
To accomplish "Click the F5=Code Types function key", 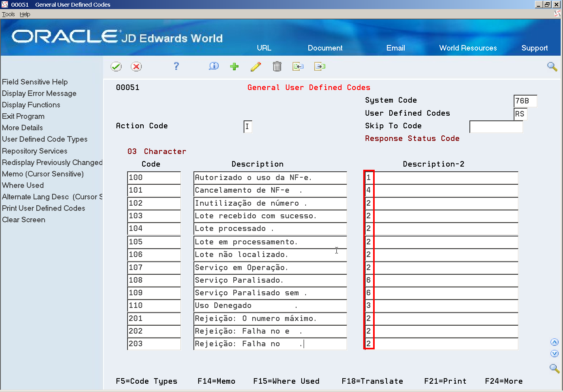I will pos(146,381).
